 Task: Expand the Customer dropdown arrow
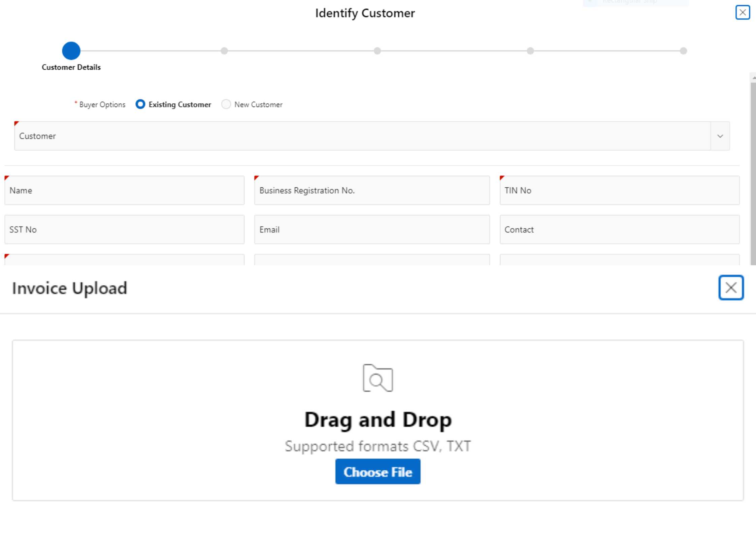click(x=720, y=136)
